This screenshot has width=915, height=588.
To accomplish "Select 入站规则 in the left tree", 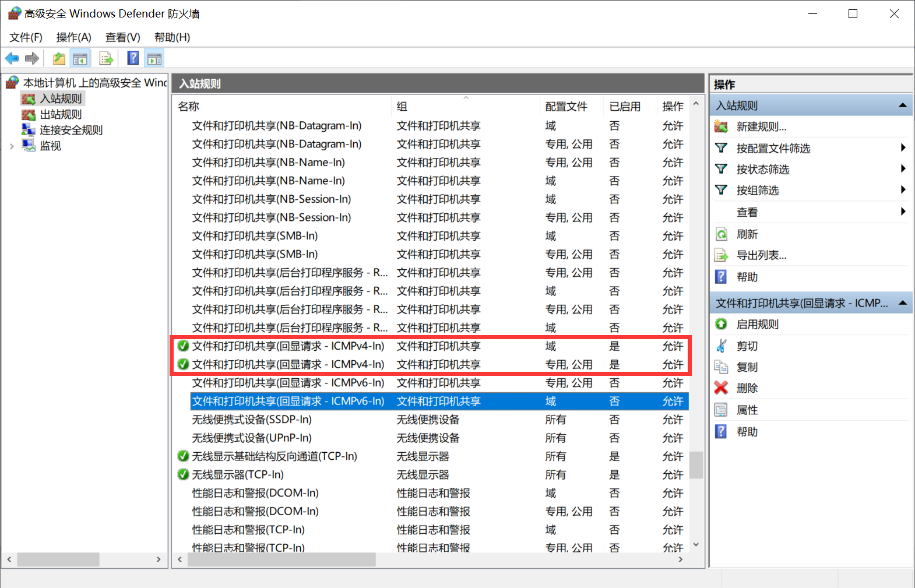I will pyautogui.click(x=61, y=98).
